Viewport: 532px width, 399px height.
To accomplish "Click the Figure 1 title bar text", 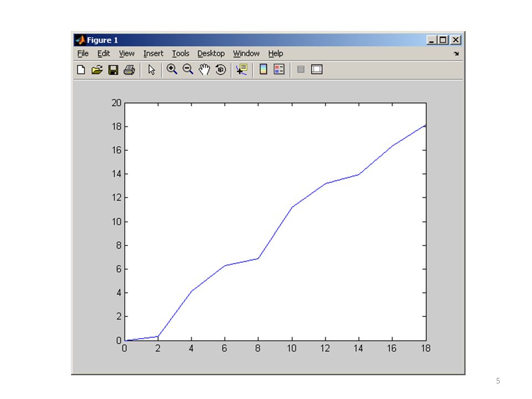I will (102, 40).
